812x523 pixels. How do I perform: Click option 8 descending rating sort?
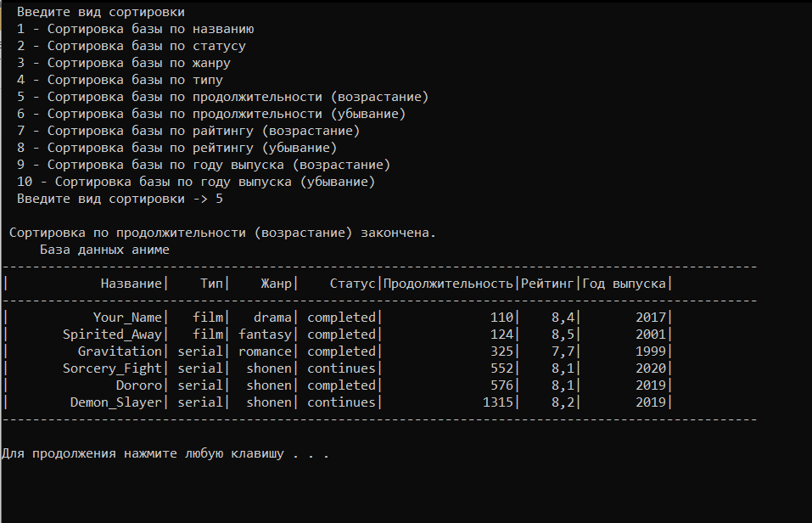pos(177,149)
